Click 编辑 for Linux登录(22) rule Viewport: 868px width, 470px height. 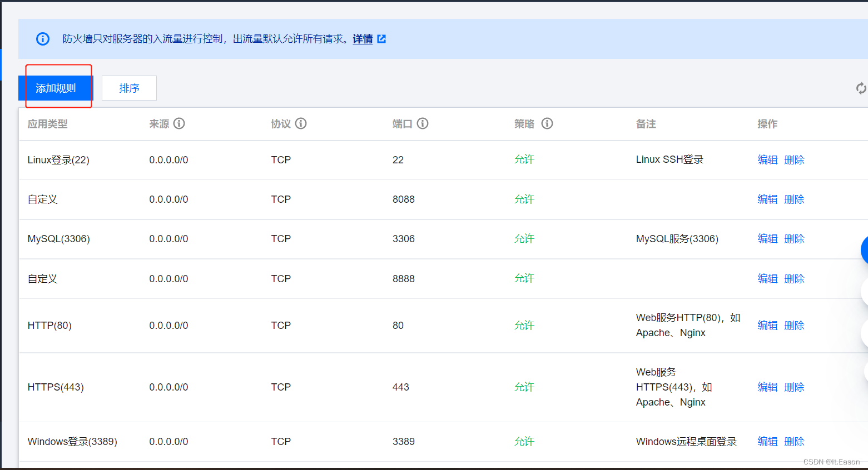767,160
